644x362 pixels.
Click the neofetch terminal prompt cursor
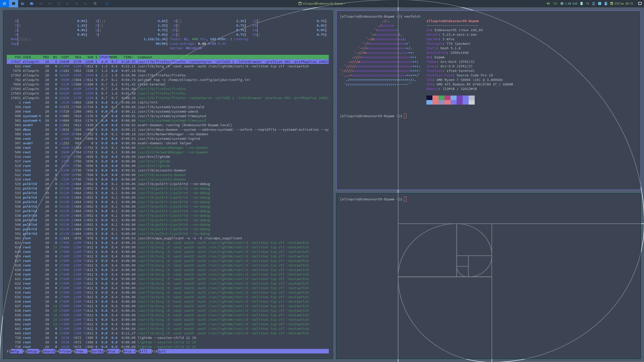pyautogui.click(x=405, y=116)
